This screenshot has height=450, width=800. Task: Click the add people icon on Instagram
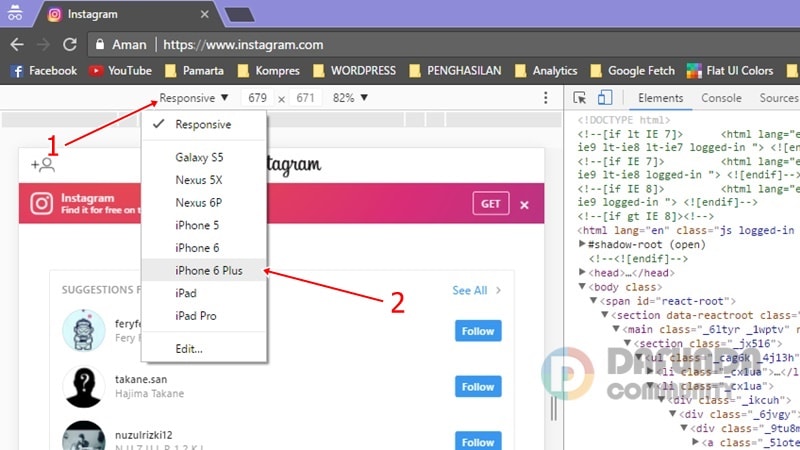42,165
